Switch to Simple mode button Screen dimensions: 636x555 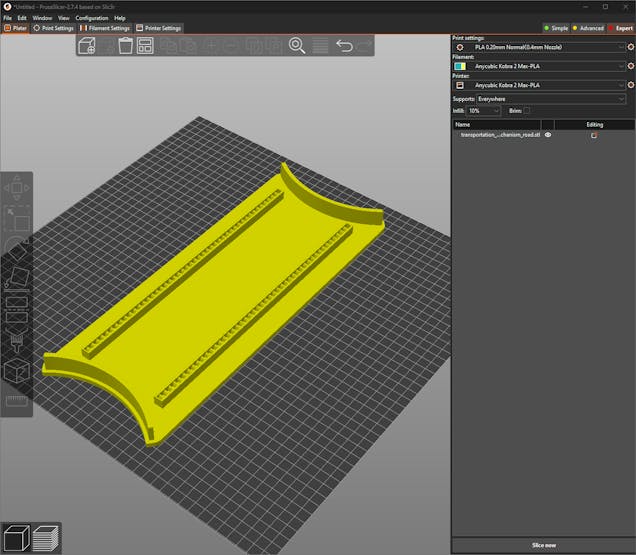(x=555, y=28)
